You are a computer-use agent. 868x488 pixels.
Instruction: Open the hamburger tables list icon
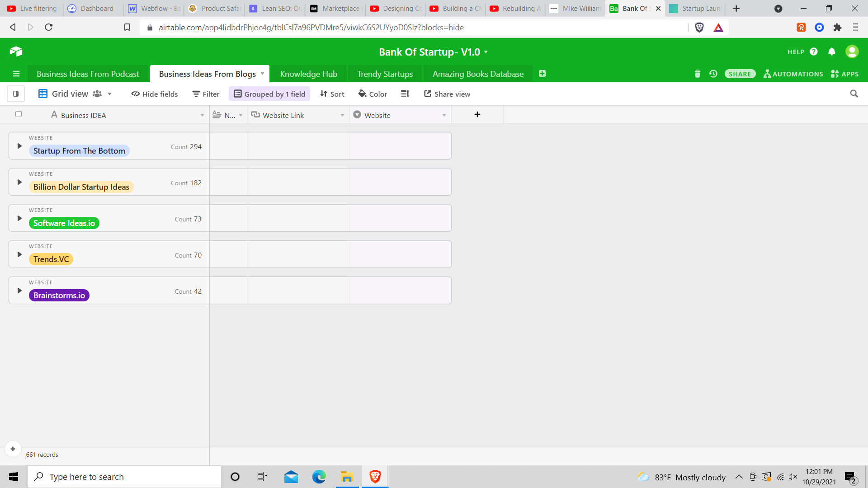tap(16, 74)
